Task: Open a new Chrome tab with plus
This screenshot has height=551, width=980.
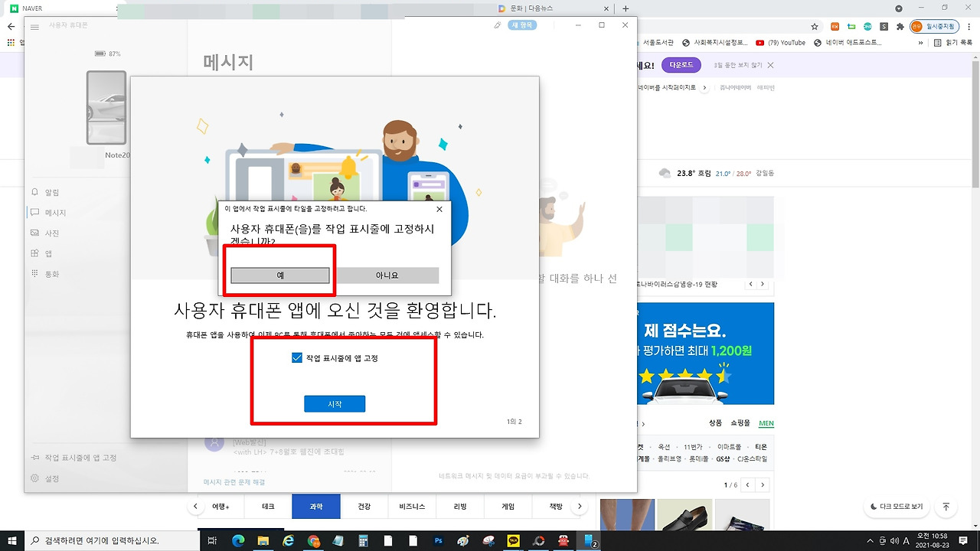Action: (x=626, y=8)
